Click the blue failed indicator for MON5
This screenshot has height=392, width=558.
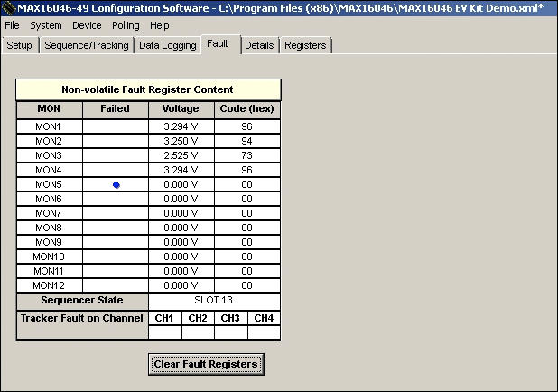tap(116, 184)
